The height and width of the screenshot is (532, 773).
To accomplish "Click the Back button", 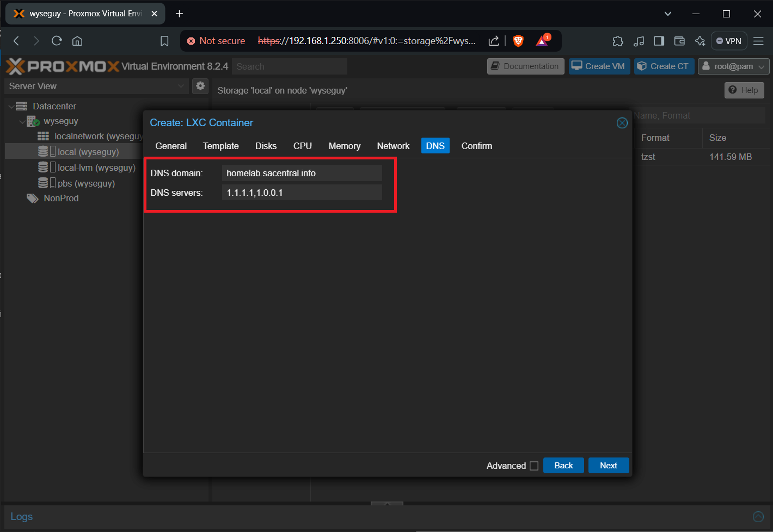I will pyautogui.click(x=563, y=466).
